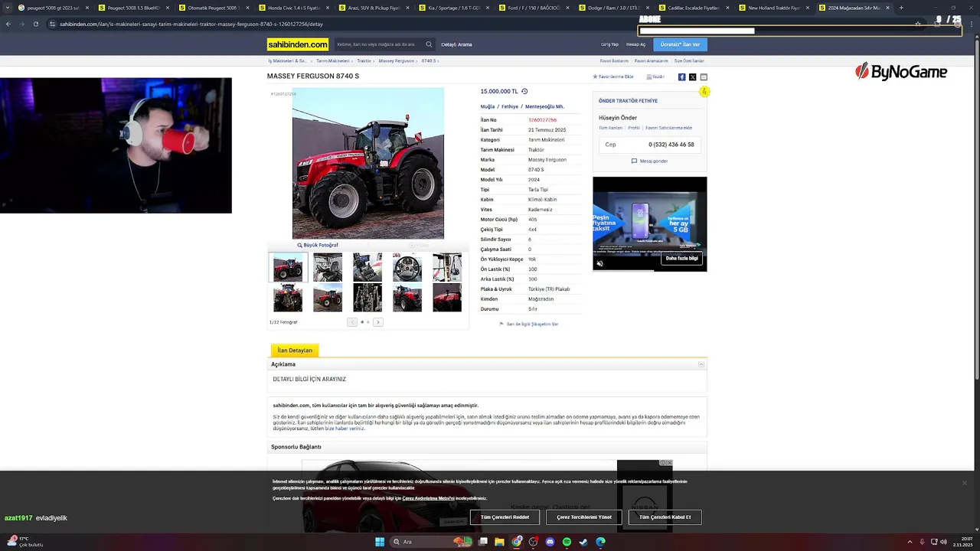Unmute the video ad speaker icon
Screen dimensions: 980x551
599,264
